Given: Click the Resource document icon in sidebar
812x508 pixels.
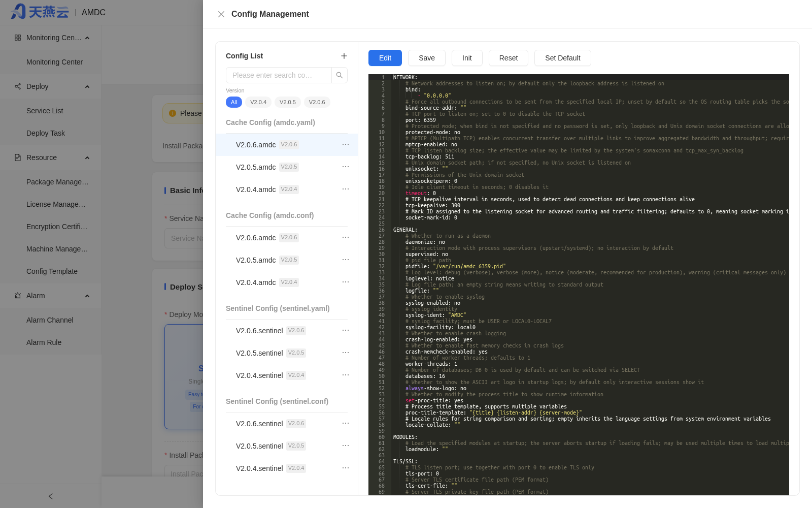Looking at the screenshot, I should tap(18, 157).
